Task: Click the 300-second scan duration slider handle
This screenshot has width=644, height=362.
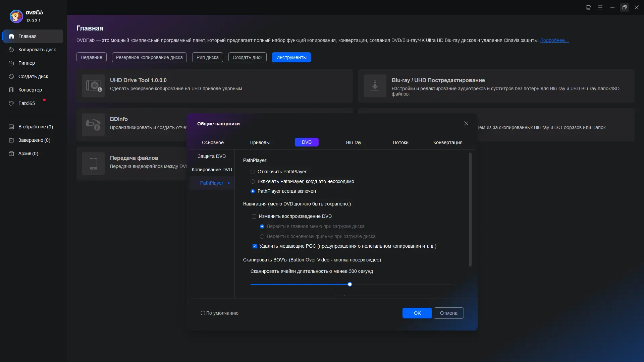Action: coord(350,284)
